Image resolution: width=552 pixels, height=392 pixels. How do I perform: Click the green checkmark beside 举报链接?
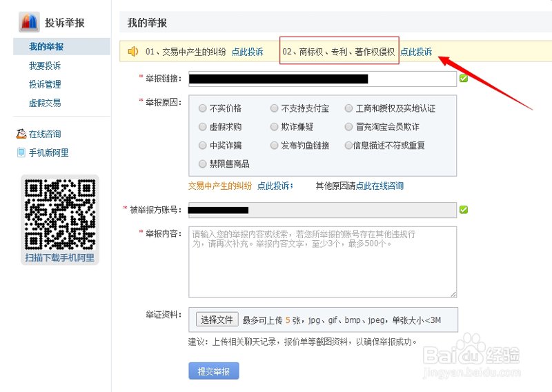464,78
